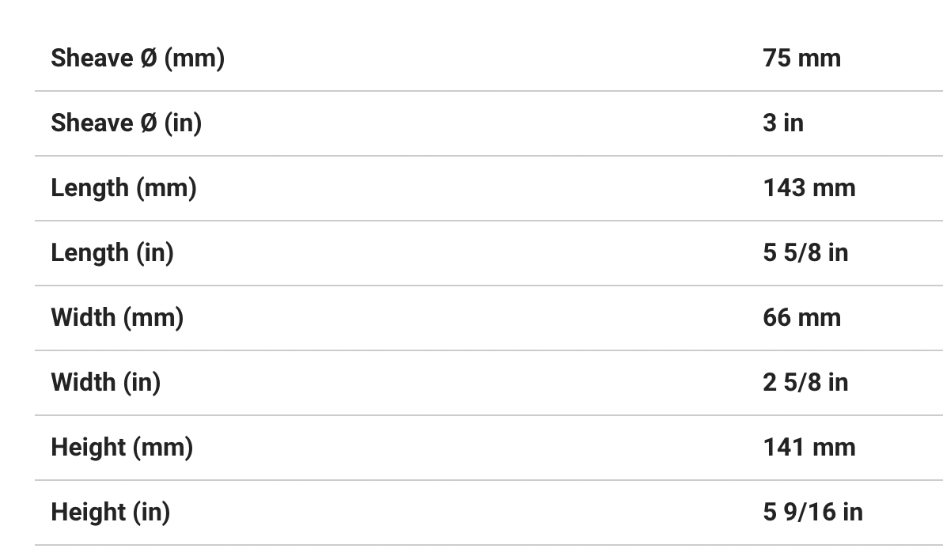Click the "Length (in)" label
943x560 pixels.
112,252
